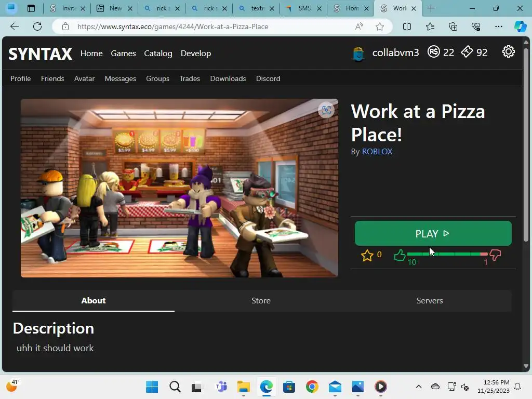Open Discord sub-navigation link
Screen dimensions: 532x399
268,78
